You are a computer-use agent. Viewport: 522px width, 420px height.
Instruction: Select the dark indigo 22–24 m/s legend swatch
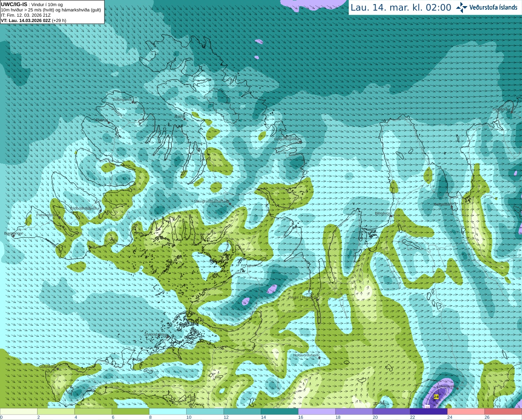point(429,411)
